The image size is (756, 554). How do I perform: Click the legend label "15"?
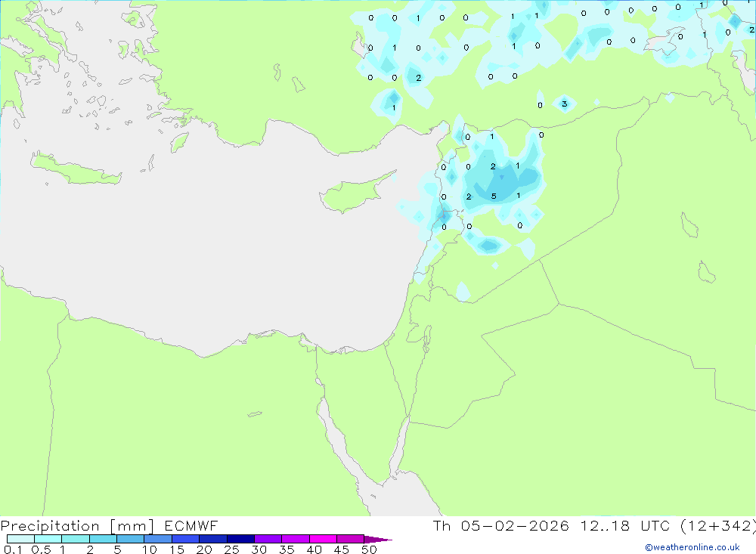coord(176,549)
